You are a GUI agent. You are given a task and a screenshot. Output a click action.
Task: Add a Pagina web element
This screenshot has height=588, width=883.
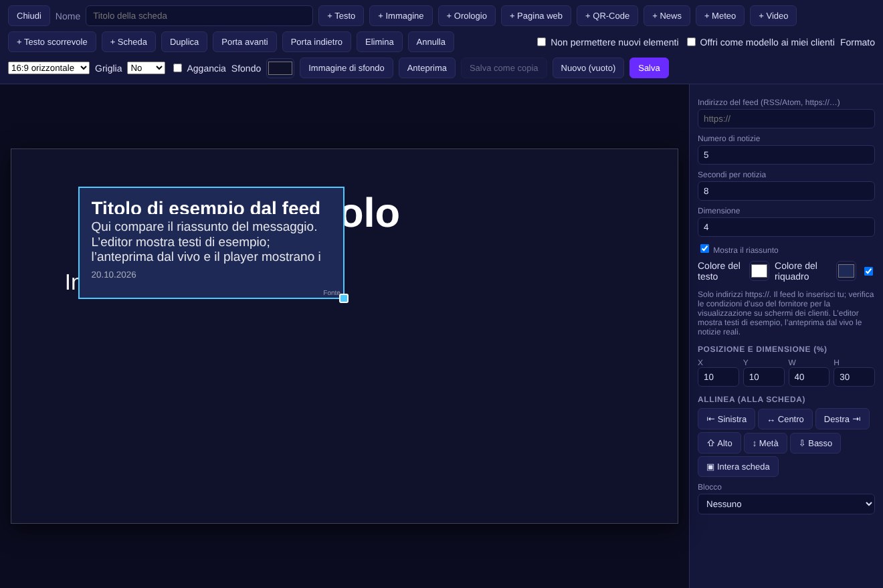click(x=536, y=15)
